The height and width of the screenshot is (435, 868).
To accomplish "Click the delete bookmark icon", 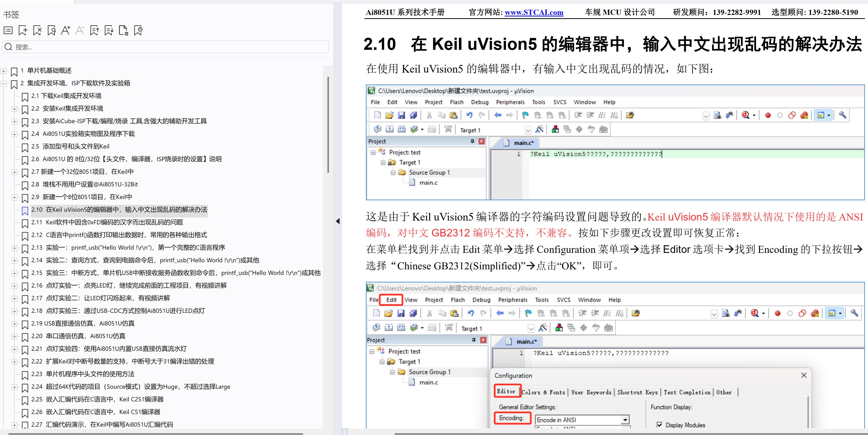I will click(x=37, y=31).
